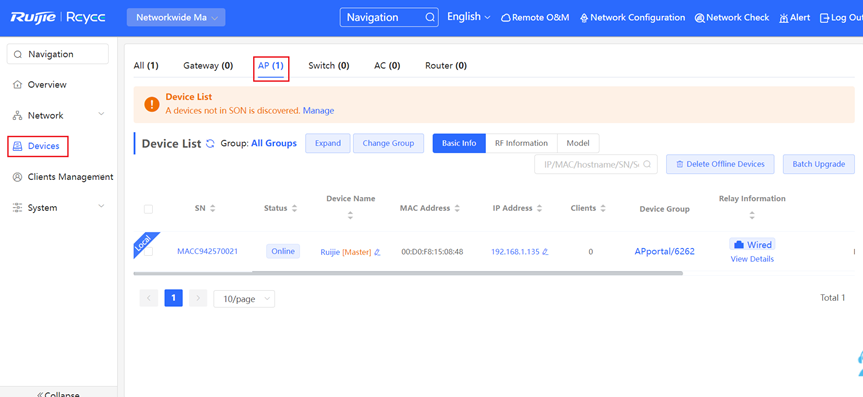Switch to the Router (0) tab
This screenshot has height=397, width=863.
point(446,66)
